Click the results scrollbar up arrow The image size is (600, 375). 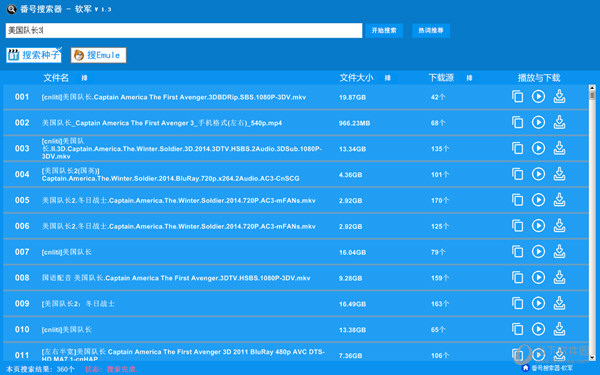pyautogui.click(x=592, y=88)
